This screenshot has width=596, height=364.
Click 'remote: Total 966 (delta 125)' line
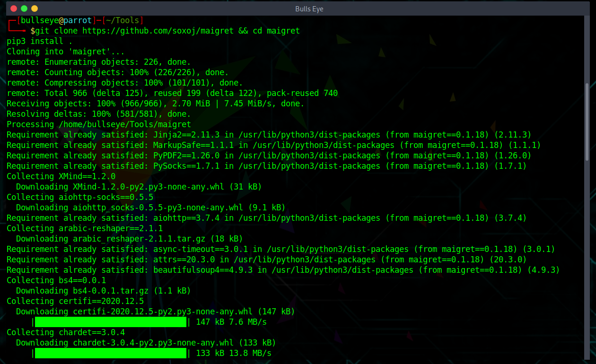[172, 94]
